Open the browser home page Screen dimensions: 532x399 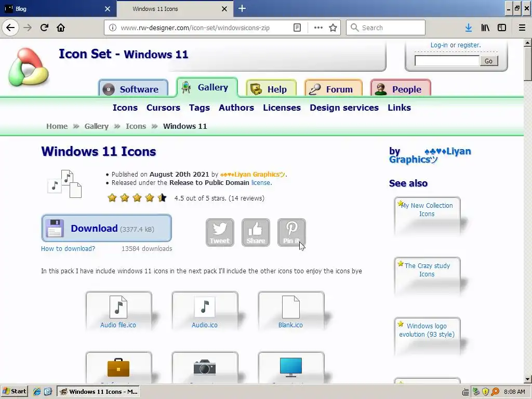(x=61, y=28)
